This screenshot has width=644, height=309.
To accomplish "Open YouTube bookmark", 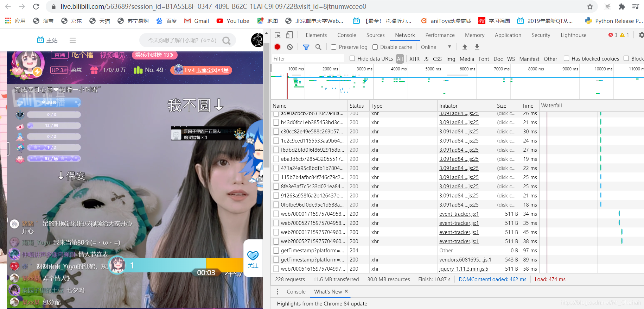I will [x=233, y=21].
